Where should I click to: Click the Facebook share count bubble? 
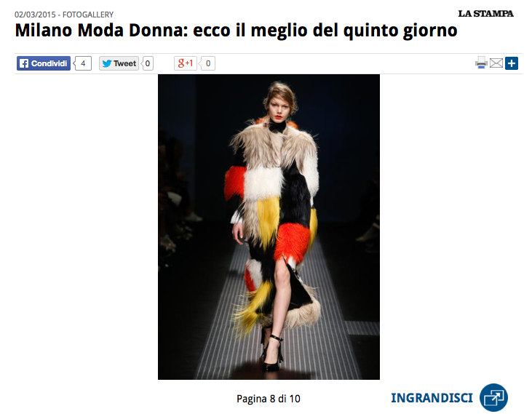click(x=82, y=63)
